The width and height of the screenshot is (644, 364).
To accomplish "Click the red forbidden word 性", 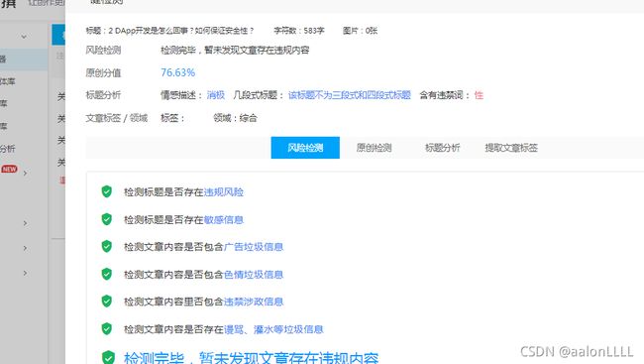I will (479, 95).
